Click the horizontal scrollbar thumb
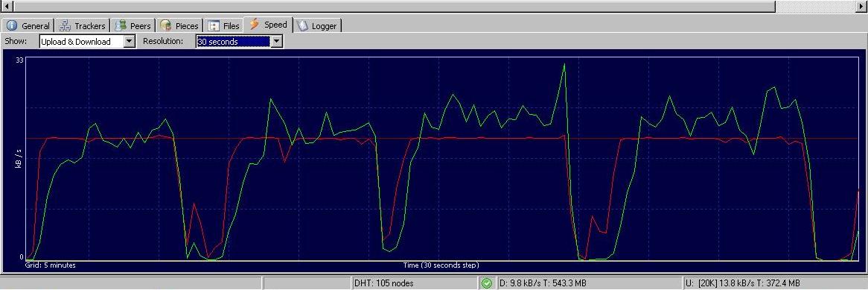This screenshot has width=868, height=290. (394, 6)
